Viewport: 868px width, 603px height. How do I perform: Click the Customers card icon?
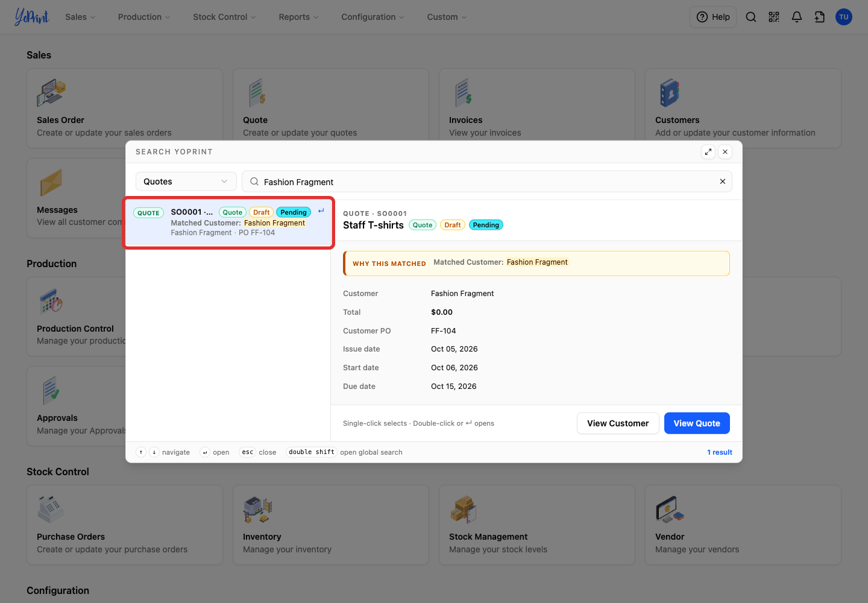click(670, 93)
